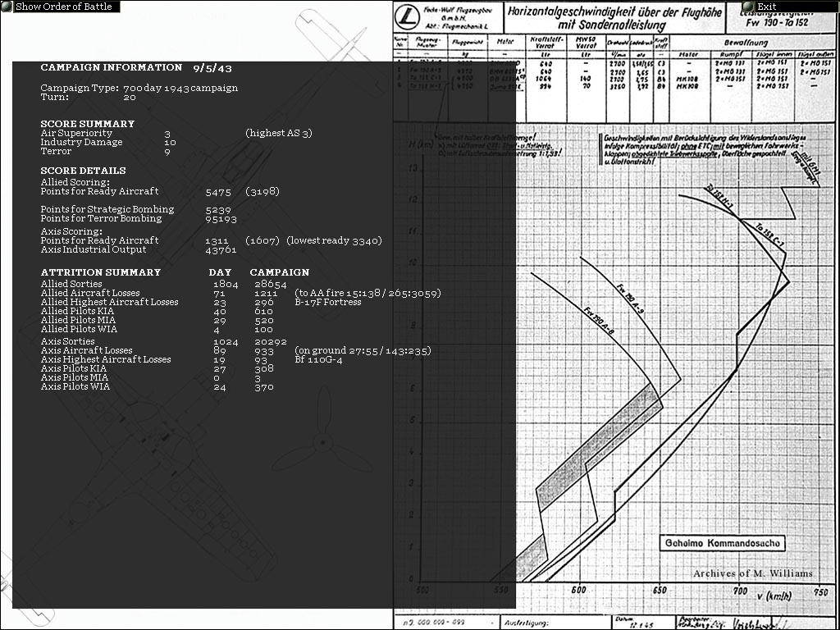Click Allied Sorties campaign value 28654
Screen dimensions: 840x630
click(x=271, y=285)
